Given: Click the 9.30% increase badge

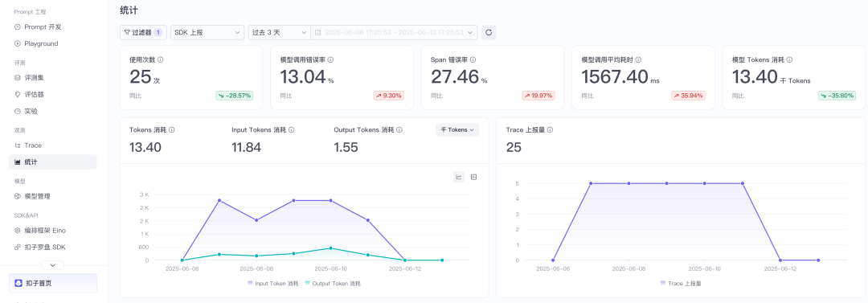Looking at the screenshot, I should 389,96.
